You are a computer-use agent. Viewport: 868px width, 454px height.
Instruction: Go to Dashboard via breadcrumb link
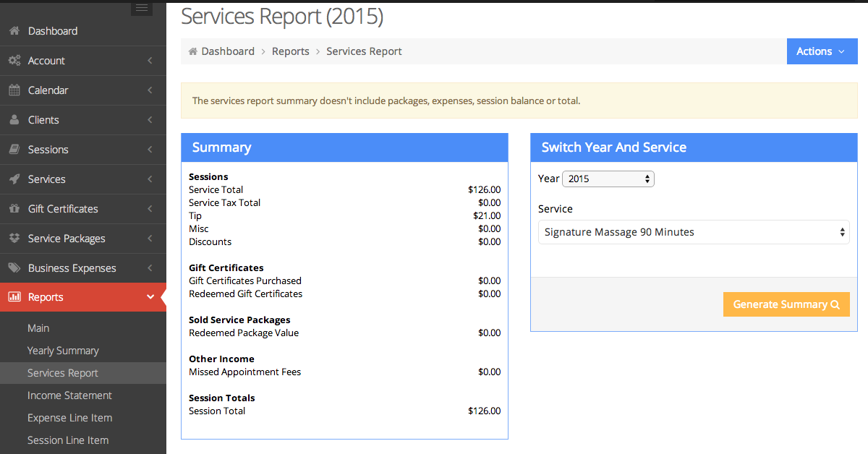[227, 51]
